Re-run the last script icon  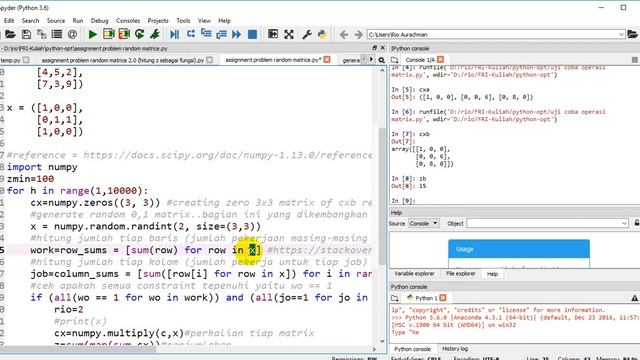pyautogui.click(x=140, y=34)
